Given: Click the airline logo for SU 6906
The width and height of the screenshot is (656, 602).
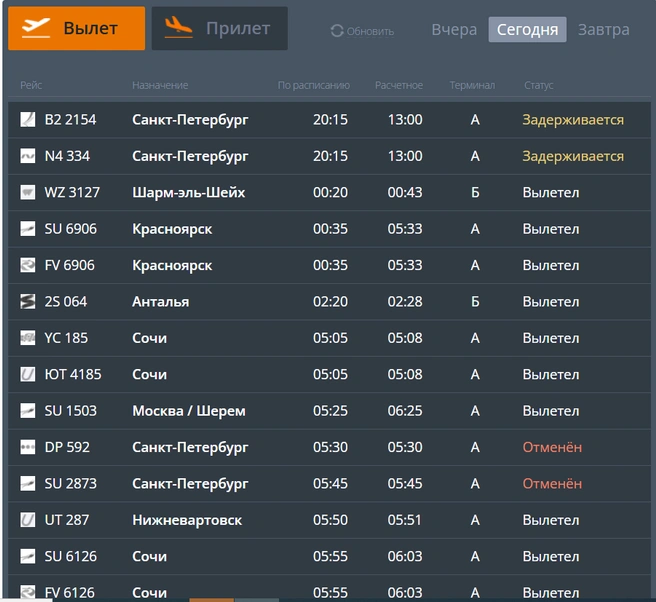Looking at the screenshot, I should click(x=28, y=229).
